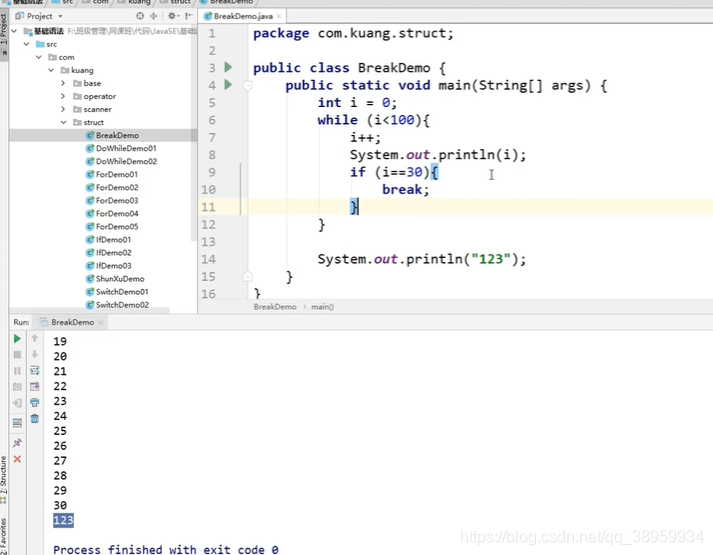The image size is (713, 555).
Task: Click fold end marker on line 15
Action: (248, 276)
